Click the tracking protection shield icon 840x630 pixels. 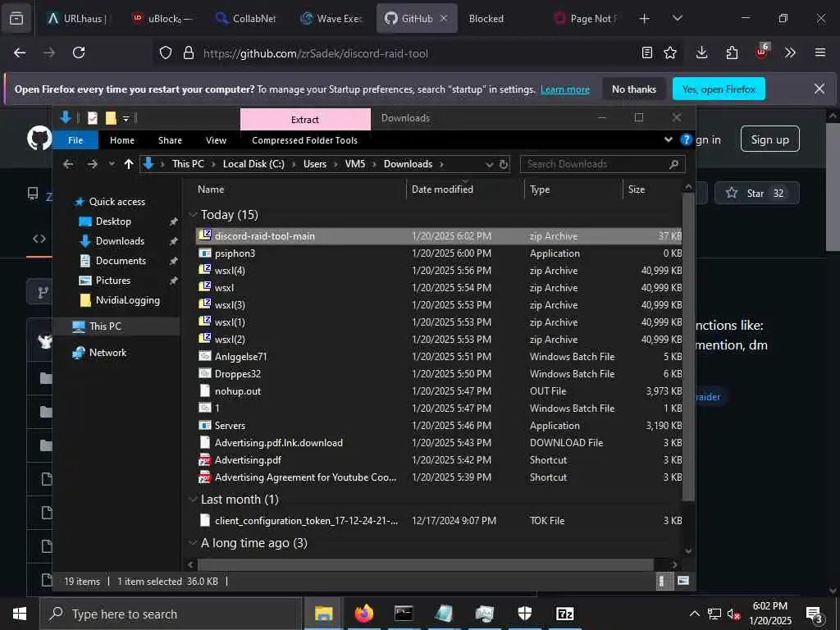166,53
